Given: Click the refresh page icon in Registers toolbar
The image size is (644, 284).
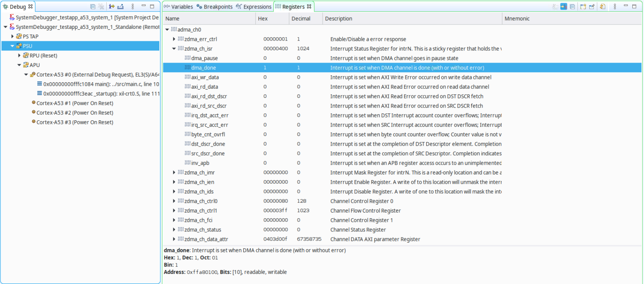Looking at the screenshot, I should pyautogui.click(x=602, y=6).
